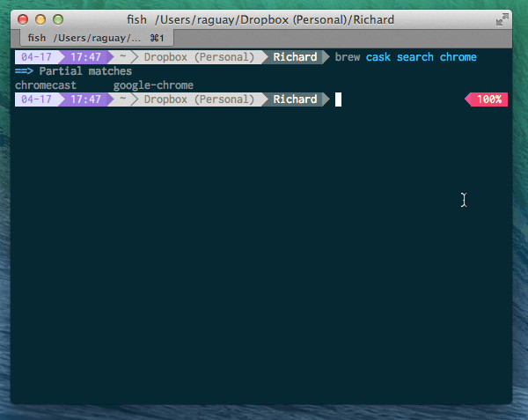
Task: Click the 100% battery indicator in prompt
Action: pos(487,99)
